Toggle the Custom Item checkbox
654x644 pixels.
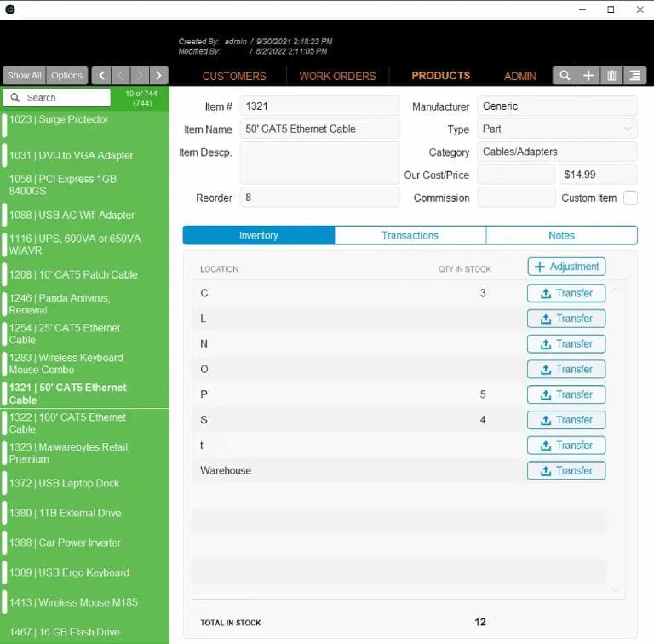pyautogui.click(x=630, y=198)
